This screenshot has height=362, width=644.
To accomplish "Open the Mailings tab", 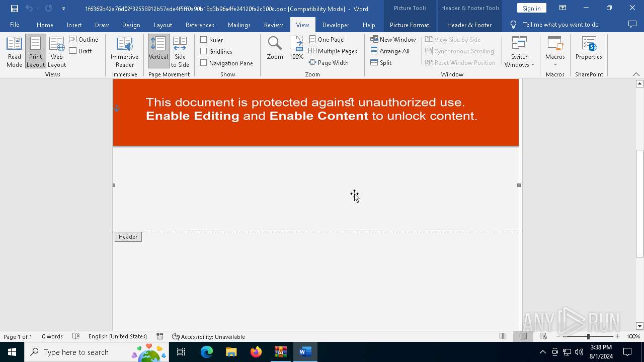I will coord(239,25).
